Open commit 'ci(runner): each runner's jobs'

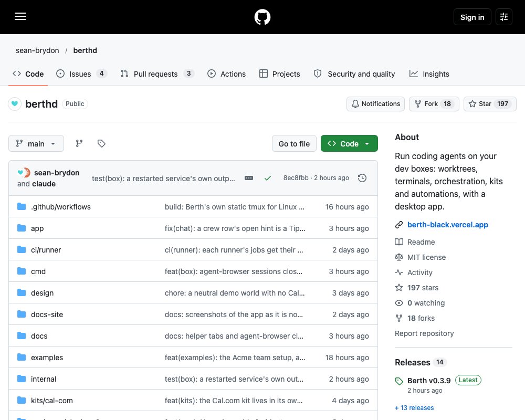234,250
